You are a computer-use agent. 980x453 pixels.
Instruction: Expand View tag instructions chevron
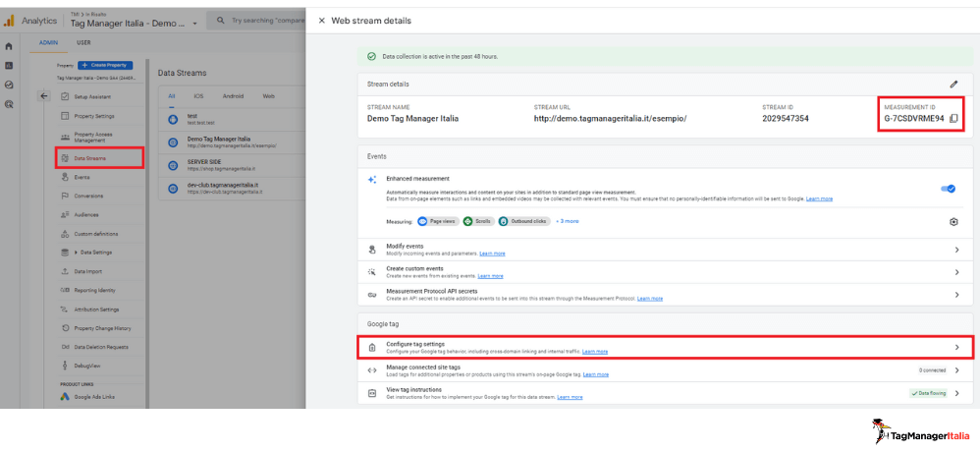click(956, 393)
